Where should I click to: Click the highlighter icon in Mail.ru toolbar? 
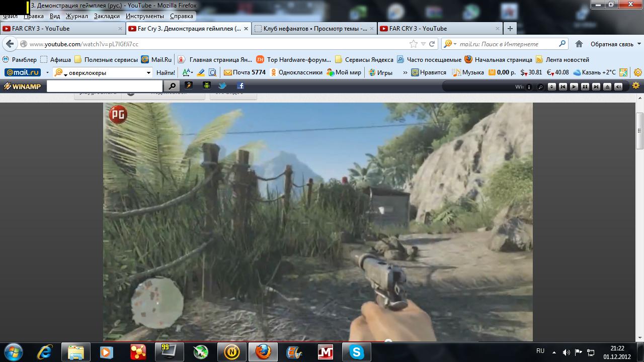pyautogui.click(x=201, y=72)
